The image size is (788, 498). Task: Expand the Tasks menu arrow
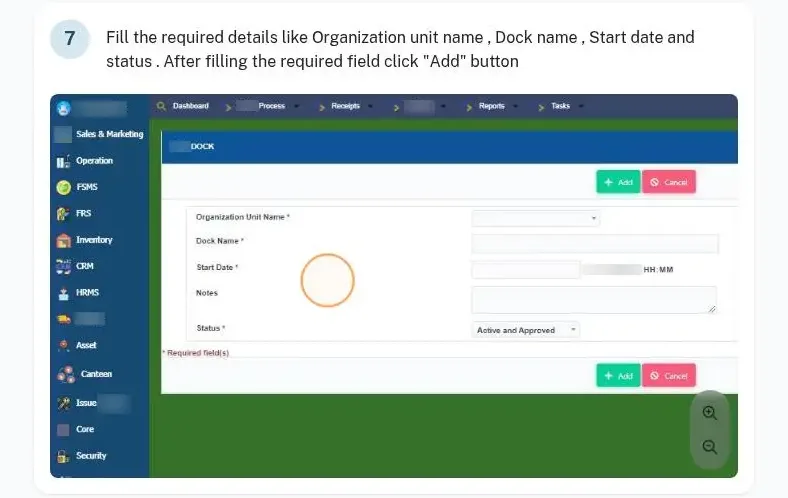581,106
